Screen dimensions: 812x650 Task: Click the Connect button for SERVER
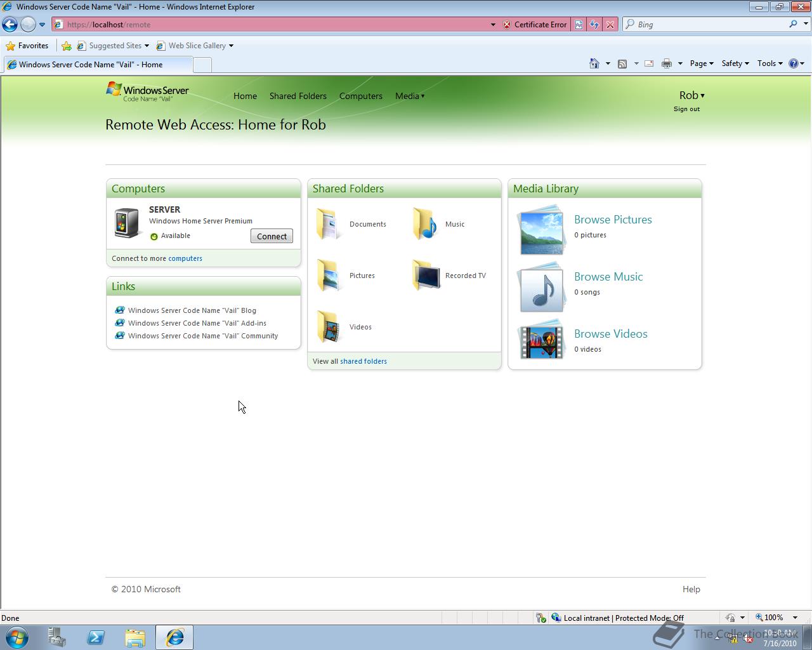tap(272, 236)
